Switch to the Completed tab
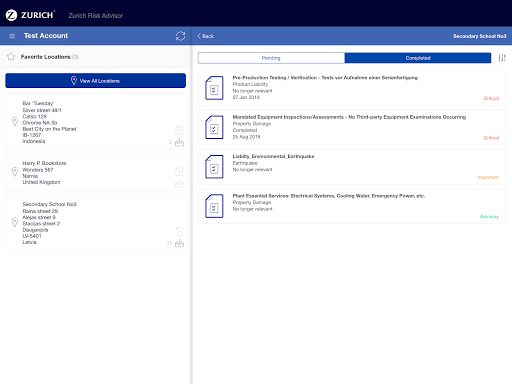The width and height of the screenshot is (512, 384). click(x=418, y=58)
